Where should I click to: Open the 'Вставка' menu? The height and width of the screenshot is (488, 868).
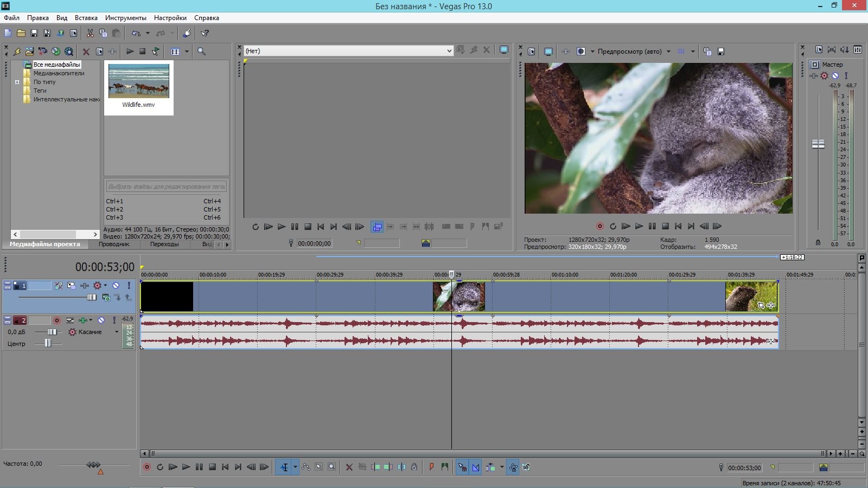point(86,18)
